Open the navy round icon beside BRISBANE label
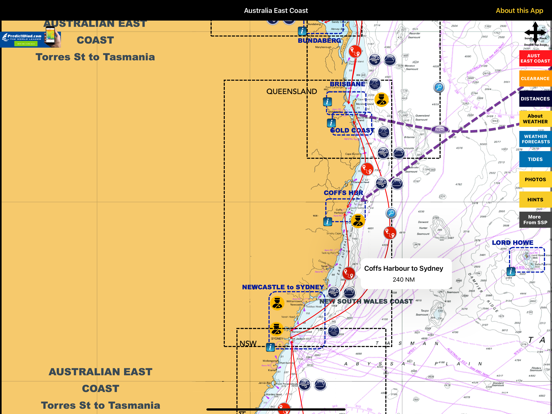 [375, 84]
